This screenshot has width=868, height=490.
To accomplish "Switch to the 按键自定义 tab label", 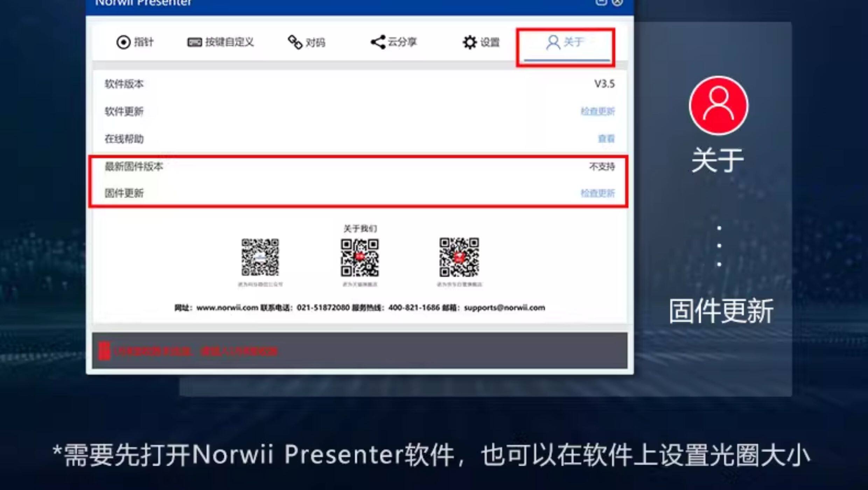I will 229,42.
